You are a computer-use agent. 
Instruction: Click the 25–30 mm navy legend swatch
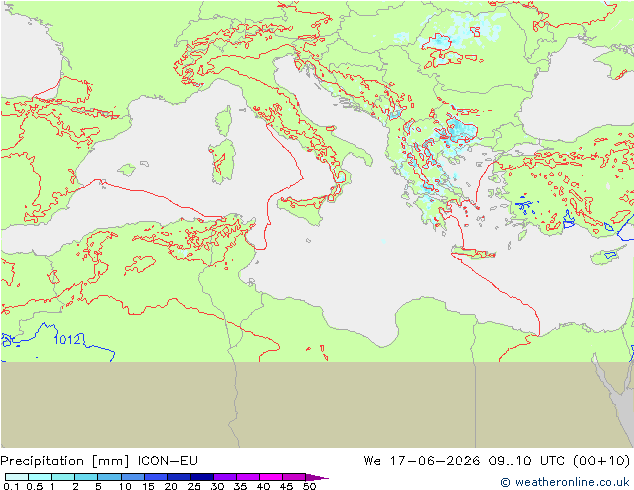point(201,477)
